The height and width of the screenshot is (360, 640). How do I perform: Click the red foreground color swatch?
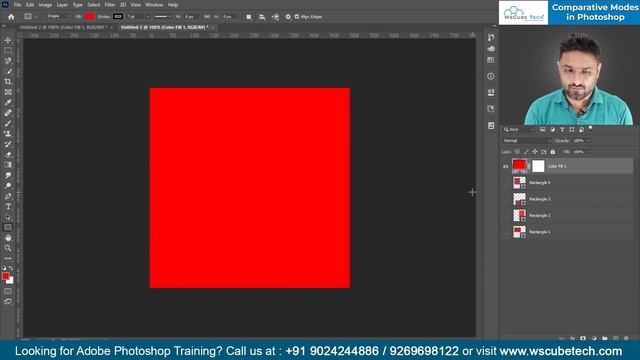tap(5, 276)
